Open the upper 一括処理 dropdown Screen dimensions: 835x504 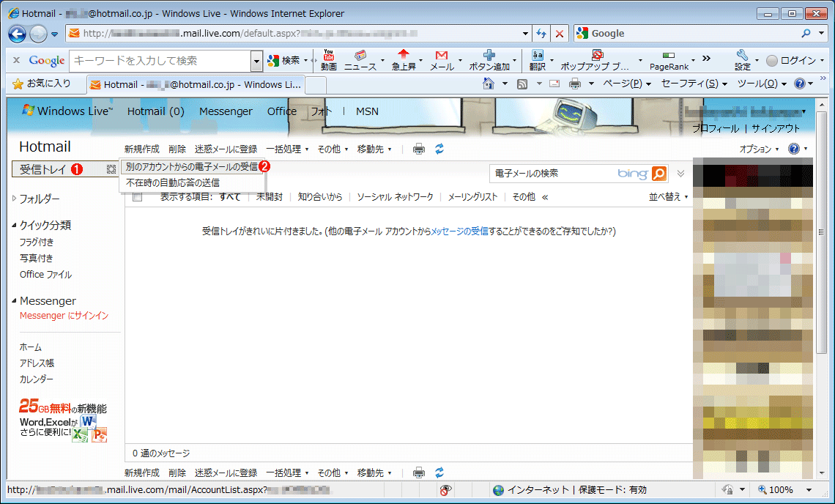pyautogui.click(x=288, y=149)
